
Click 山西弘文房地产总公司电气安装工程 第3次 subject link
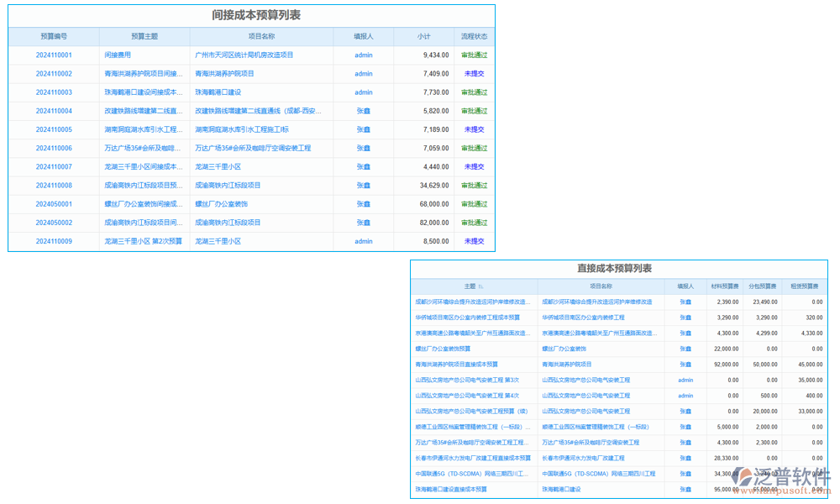[466, 380]
